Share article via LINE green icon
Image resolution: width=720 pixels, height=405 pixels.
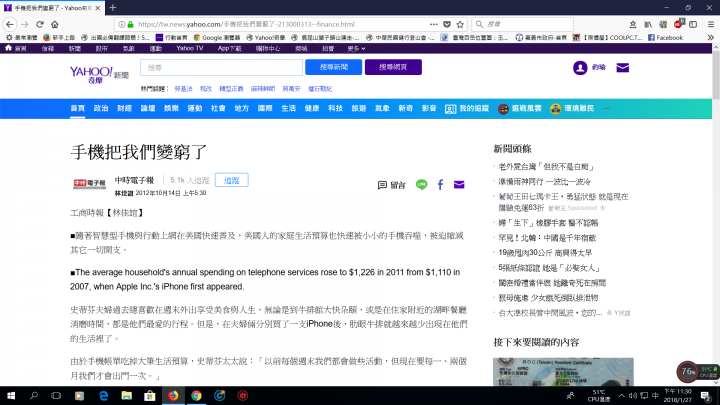[422, 185]
